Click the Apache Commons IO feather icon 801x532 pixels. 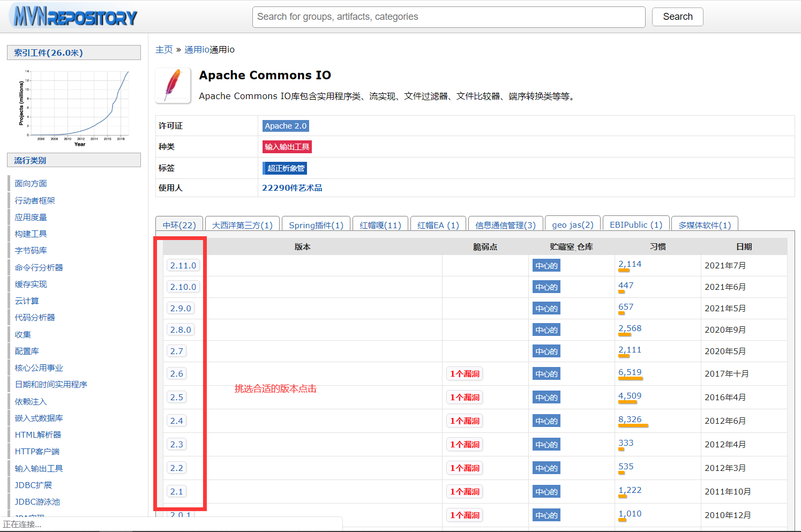coord(173,85)
